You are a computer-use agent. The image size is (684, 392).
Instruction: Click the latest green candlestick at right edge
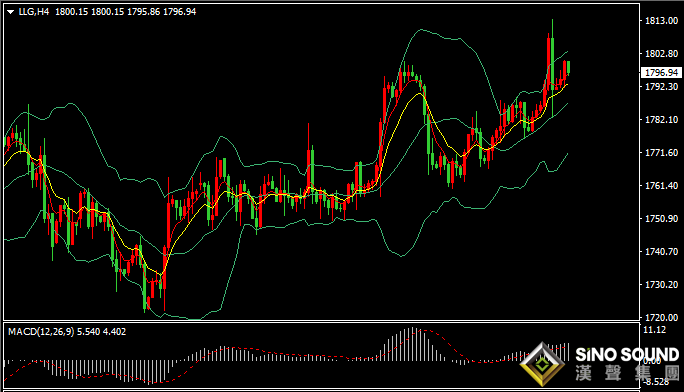point(568,68)
